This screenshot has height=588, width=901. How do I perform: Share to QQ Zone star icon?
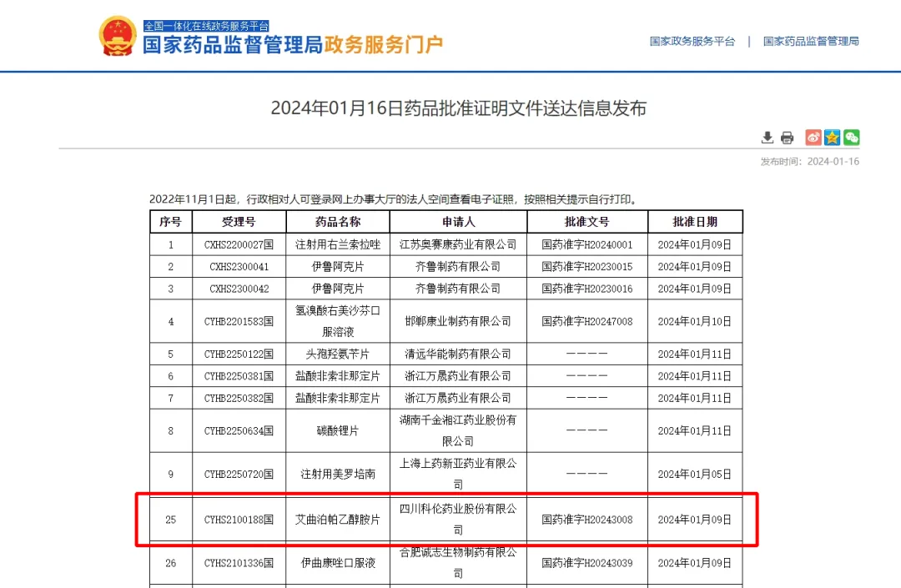[832, 138]
